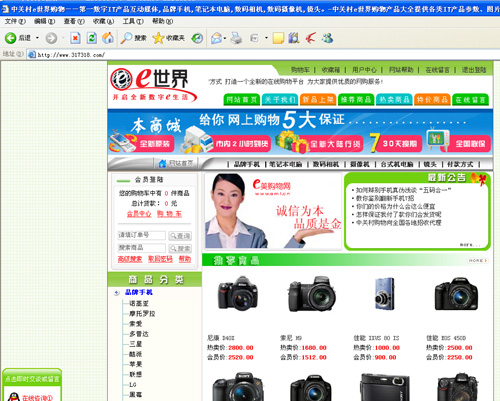Open the 付款方式 link in category bar
The height and width of the screenshot is (401, 500).
coord(460,164)
